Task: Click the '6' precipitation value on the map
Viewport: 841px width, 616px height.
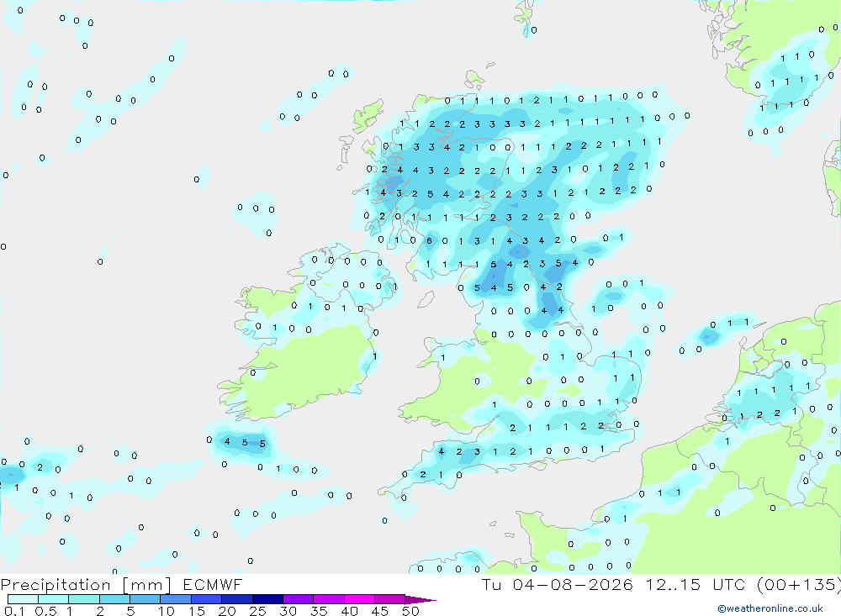Action: 429,240
